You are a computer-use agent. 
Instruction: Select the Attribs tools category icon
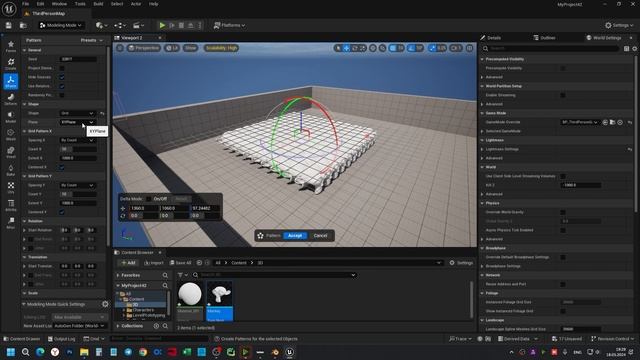coord(11,205)
